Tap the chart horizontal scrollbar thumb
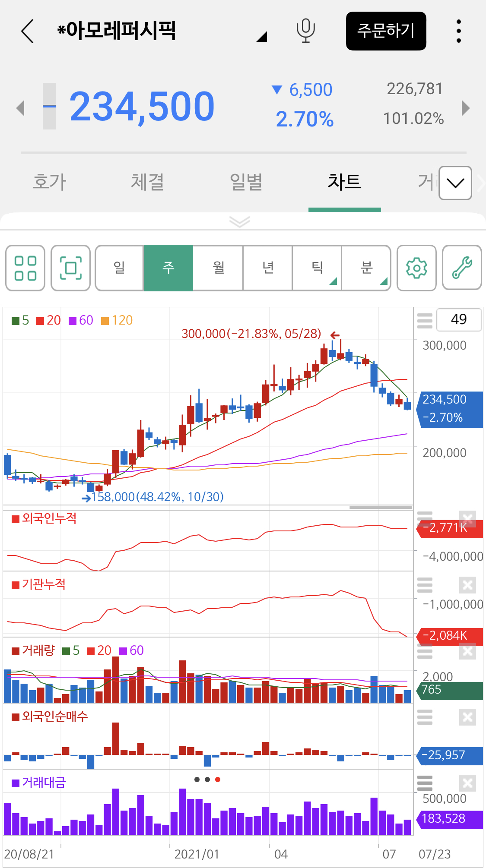 pos(381,508)
